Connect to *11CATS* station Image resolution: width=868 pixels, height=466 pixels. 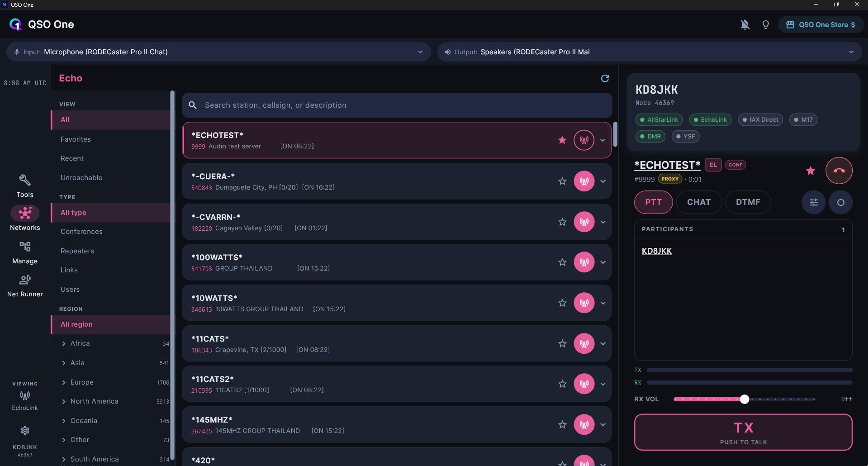[584, 344]
